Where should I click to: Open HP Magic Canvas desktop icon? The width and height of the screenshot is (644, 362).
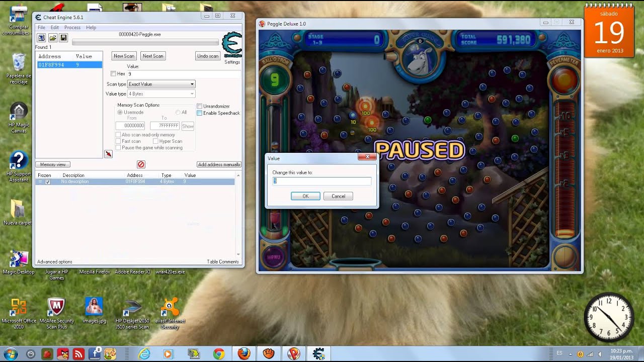click(19, 118)
